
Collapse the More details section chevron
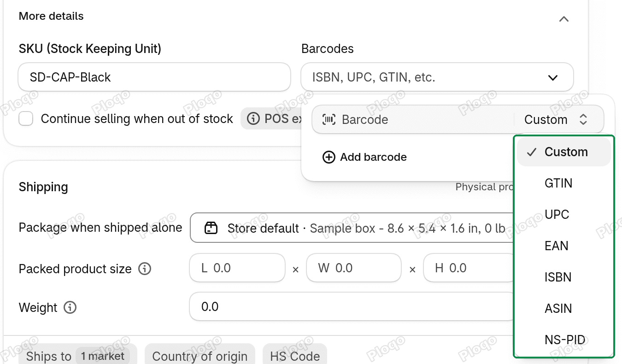tap(563, 19)
